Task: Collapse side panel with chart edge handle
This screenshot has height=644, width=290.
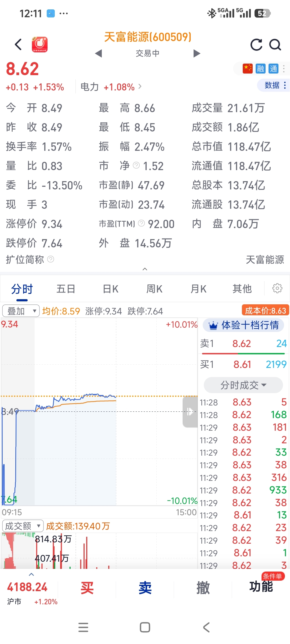Action: [x=190, y=412]
